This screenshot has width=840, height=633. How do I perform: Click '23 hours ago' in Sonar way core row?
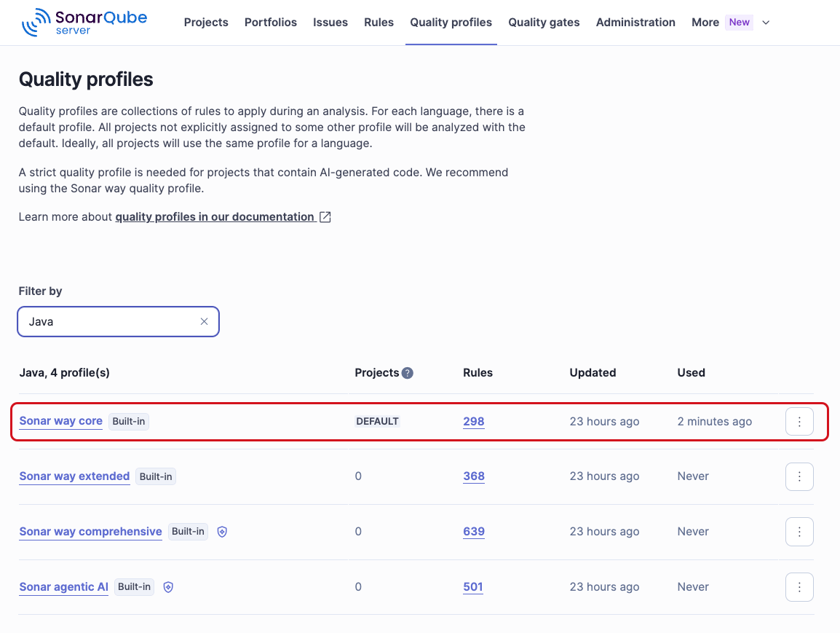[x=604, y=422]
